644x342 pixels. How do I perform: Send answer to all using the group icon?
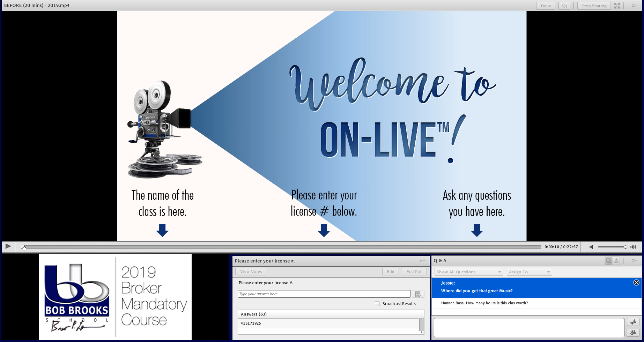click(633, 333)
